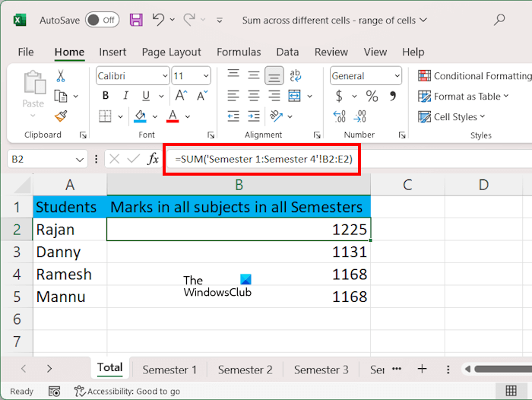Click the Borders icon
The image size is (532, 400).
click(x=105, y=116)
